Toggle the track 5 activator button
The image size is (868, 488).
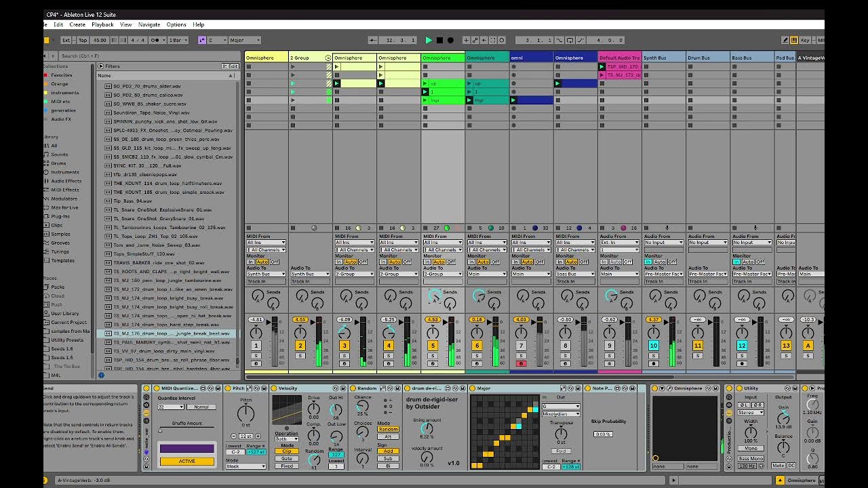[x=433, y=346]
